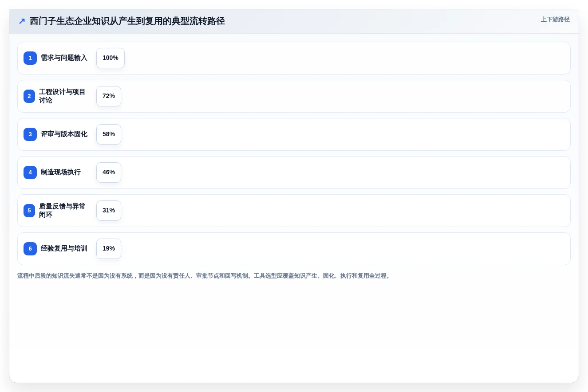
Task: Click the footnote about knowledge loss
Action: [205, 276]
